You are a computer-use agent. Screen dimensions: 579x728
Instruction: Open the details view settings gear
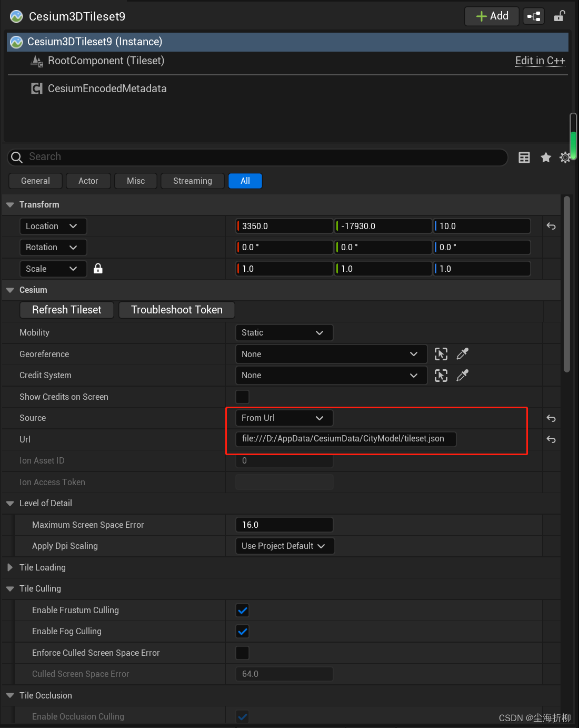(x=565, y=158)
